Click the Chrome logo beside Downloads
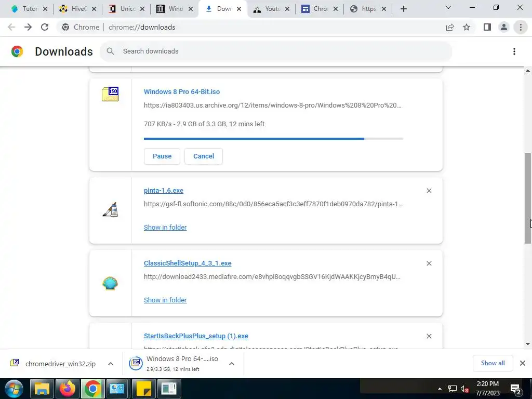This screenshot has height=399, width=532. [x=17, y=51]
